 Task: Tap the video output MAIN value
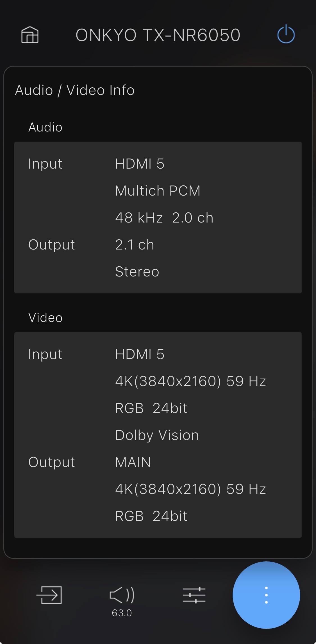click(133, 462)
